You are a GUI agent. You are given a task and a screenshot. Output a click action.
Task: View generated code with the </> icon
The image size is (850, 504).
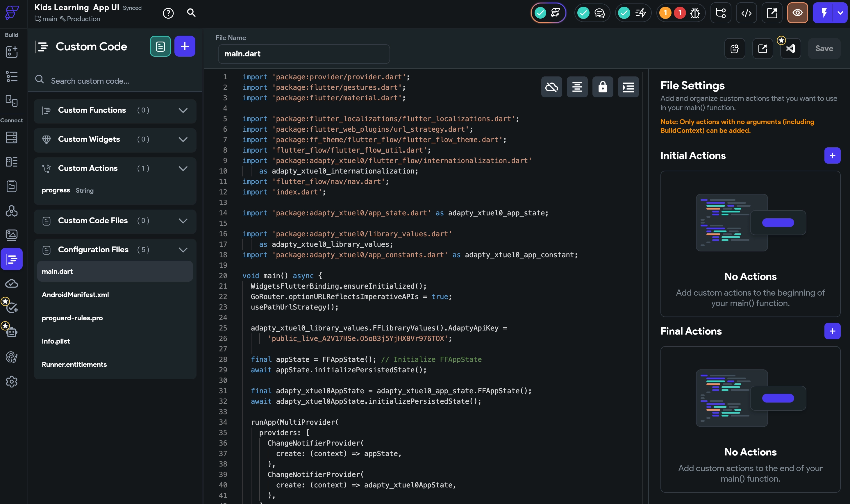click(746, 12)
